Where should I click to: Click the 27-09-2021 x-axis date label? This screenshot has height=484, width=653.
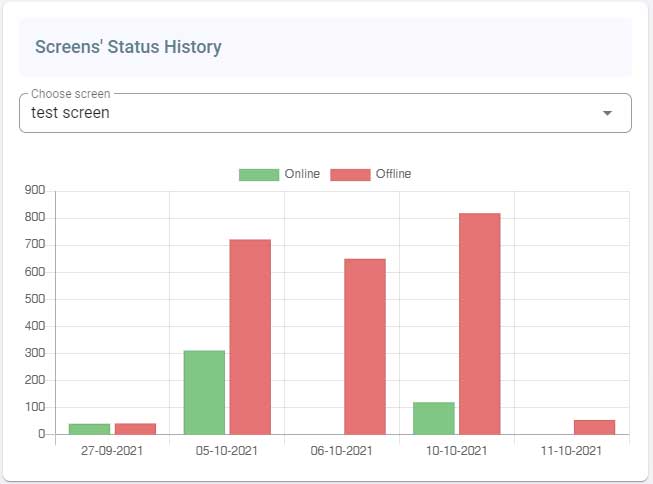pos(112,451)
